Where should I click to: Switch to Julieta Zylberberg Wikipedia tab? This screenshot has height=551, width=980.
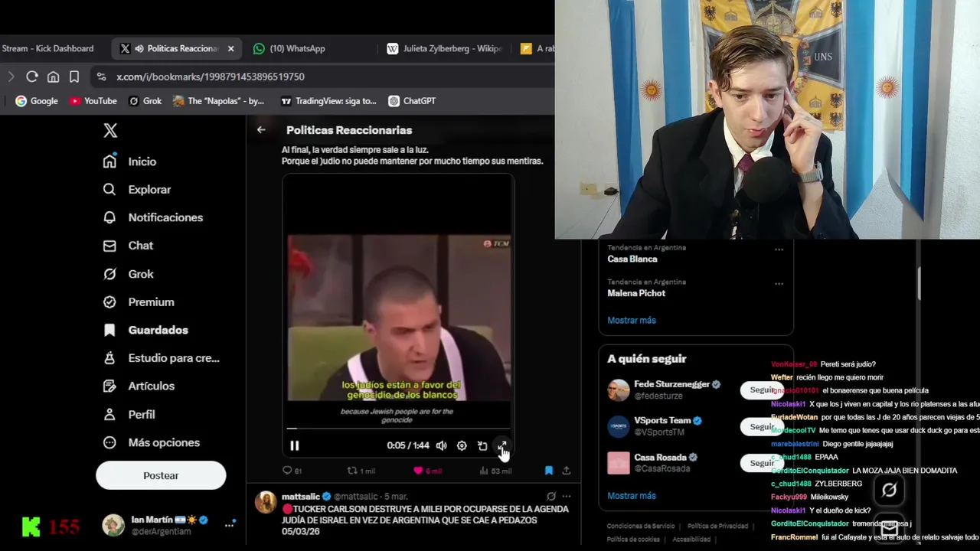pyautogui.click(x=444, y=48)
